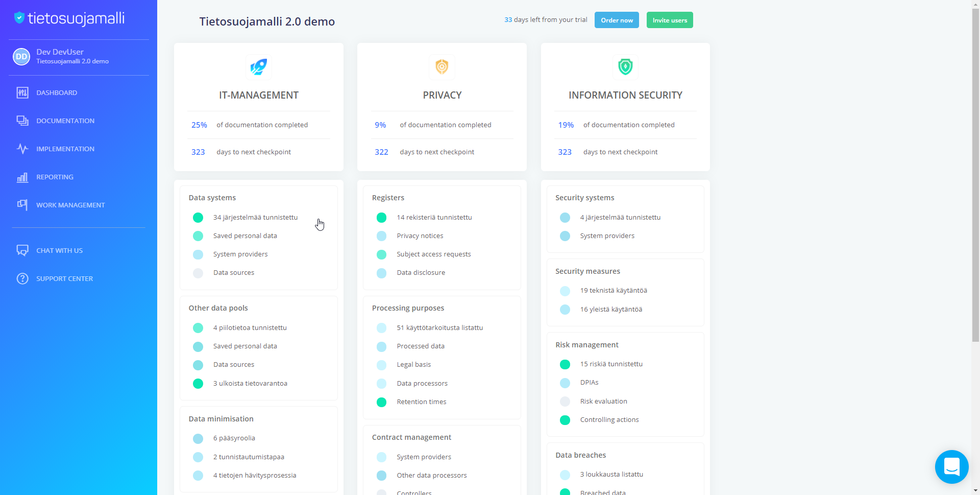Click the Privacy target shield icon

point(442,67)
